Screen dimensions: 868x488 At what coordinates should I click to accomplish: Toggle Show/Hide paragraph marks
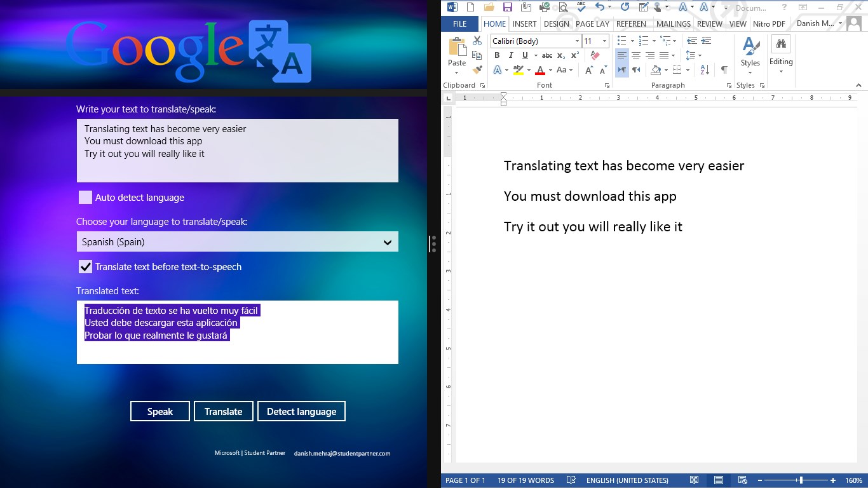click(724, 70)
